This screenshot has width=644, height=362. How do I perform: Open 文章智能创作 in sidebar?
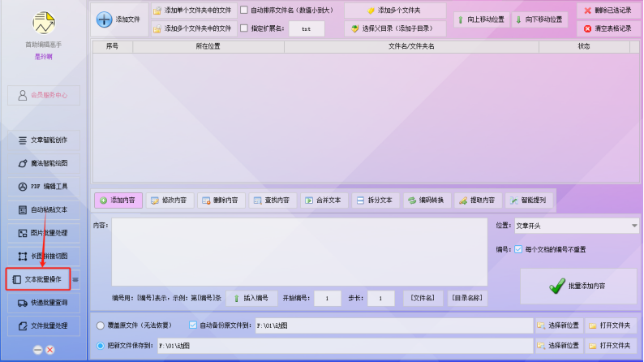[44, 140]
